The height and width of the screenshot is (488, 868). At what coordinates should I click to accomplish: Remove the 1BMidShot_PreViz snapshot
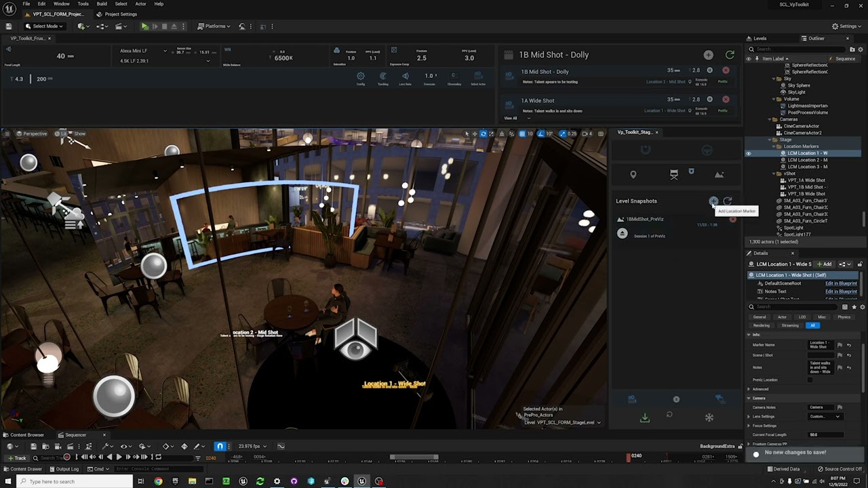(x=732, y=220)
